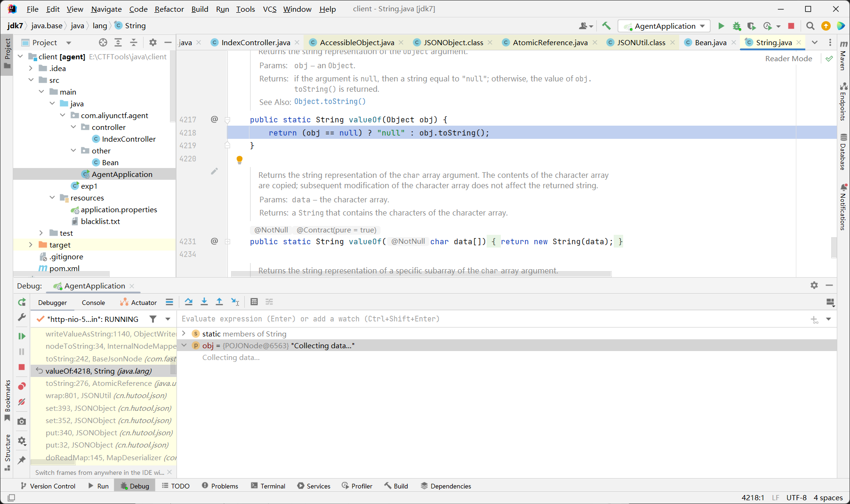Pause program in debug sidebar
The width and height of the screenshot is (850, 504).
tap(22, 352)
